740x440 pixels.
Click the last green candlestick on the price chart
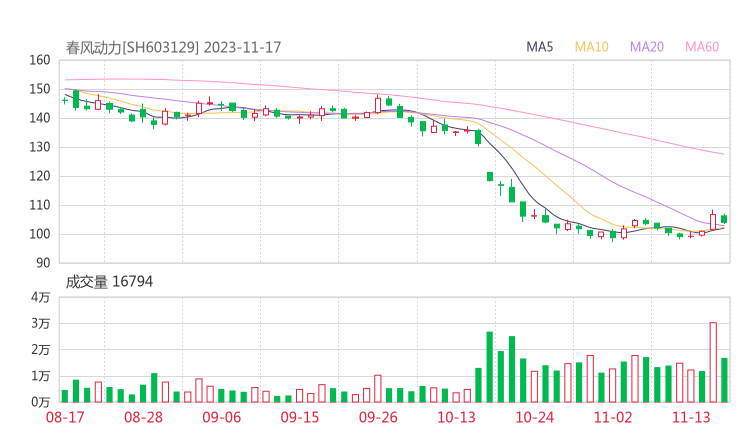[724, 219]
